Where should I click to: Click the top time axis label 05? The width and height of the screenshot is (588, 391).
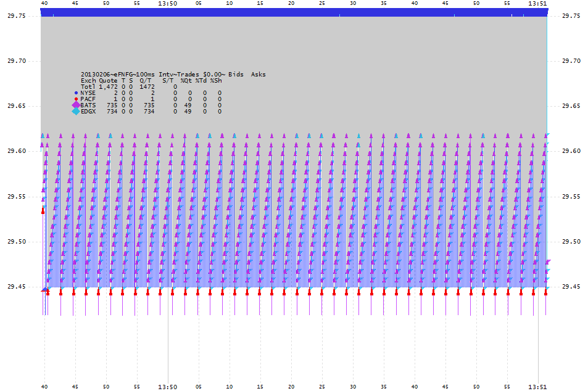199,3
